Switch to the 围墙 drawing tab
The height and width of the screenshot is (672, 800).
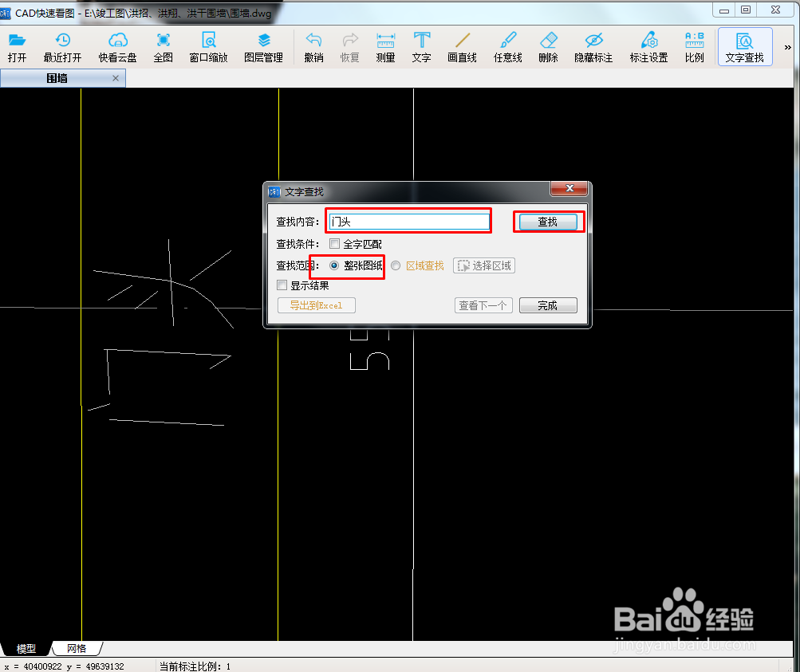[57, 78]
